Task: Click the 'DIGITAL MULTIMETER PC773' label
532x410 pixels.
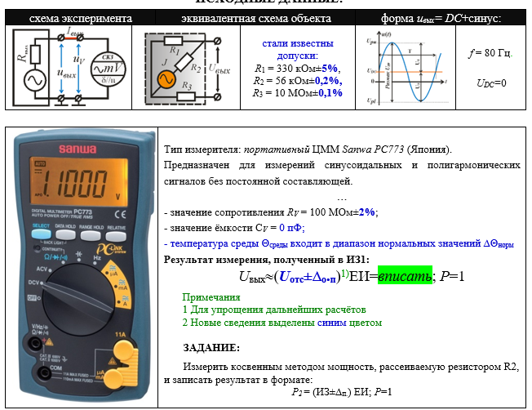Action: tap(62, 212)
